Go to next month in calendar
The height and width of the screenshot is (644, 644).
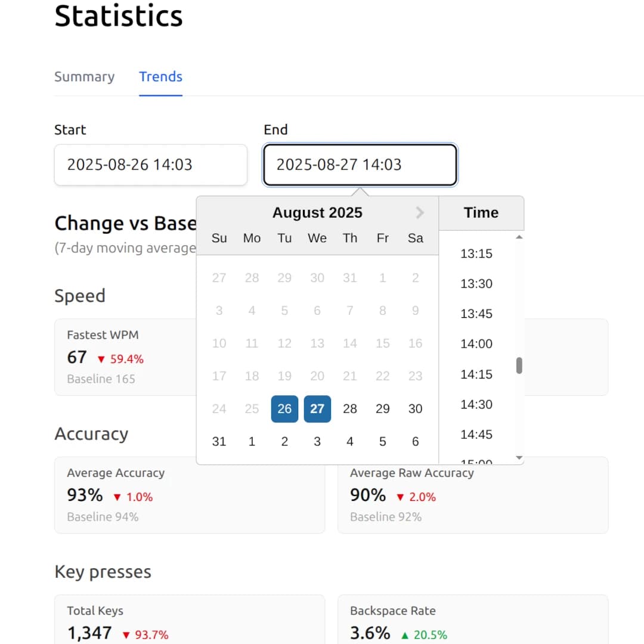pyautogui.click(x=419, y=212)
